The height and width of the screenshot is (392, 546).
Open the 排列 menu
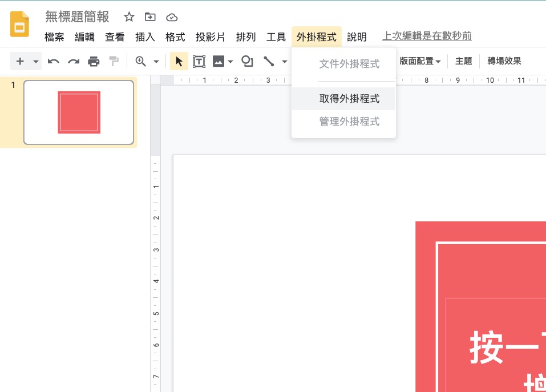246,37
